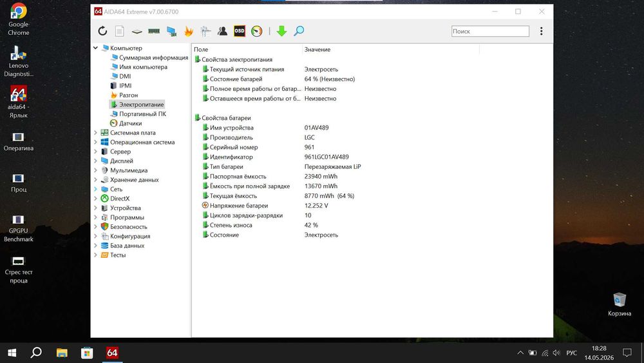Select the Стрес тест проца shortcut
The image size is (644, 363).
[x=19, y=270]
